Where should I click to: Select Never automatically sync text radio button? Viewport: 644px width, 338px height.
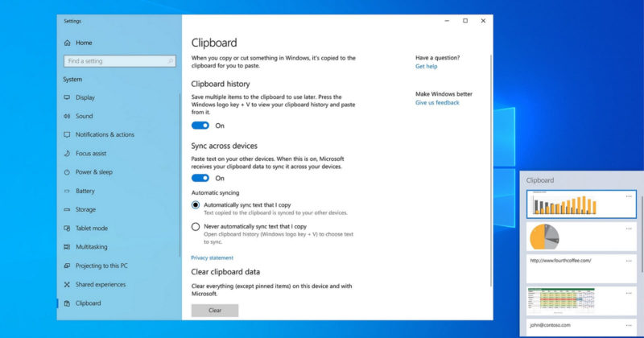(x=196, y=227)
